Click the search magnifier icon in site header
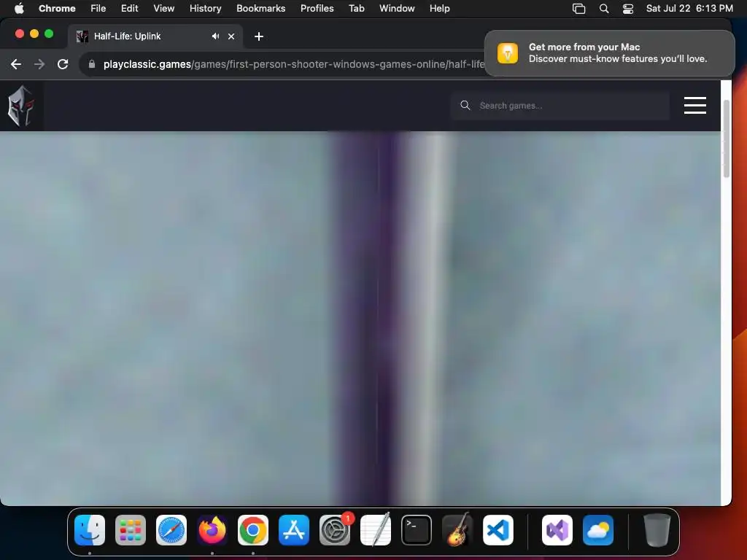The height and width of the screenshot is (560, 747). click(465, 105)
